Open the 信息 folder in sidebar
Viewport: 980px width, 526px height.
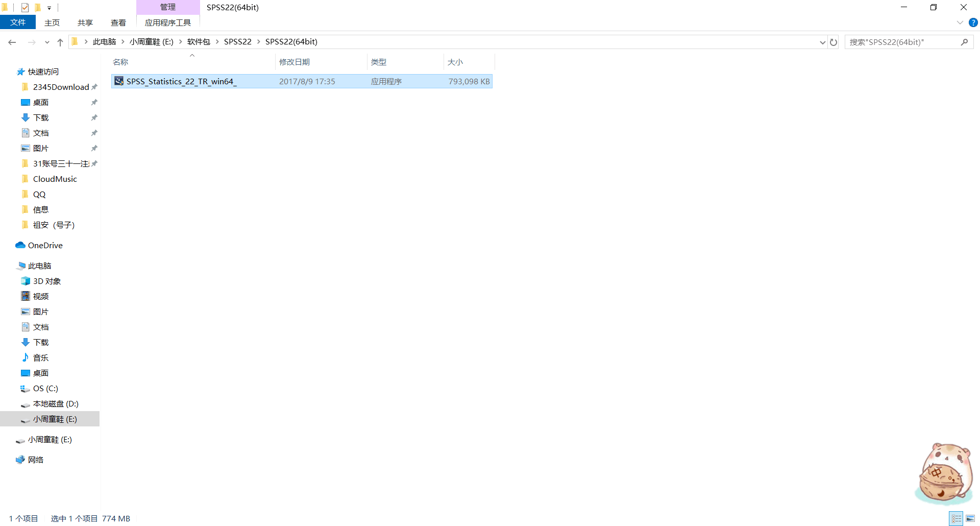pyautogui.click(x=41, y=210)
